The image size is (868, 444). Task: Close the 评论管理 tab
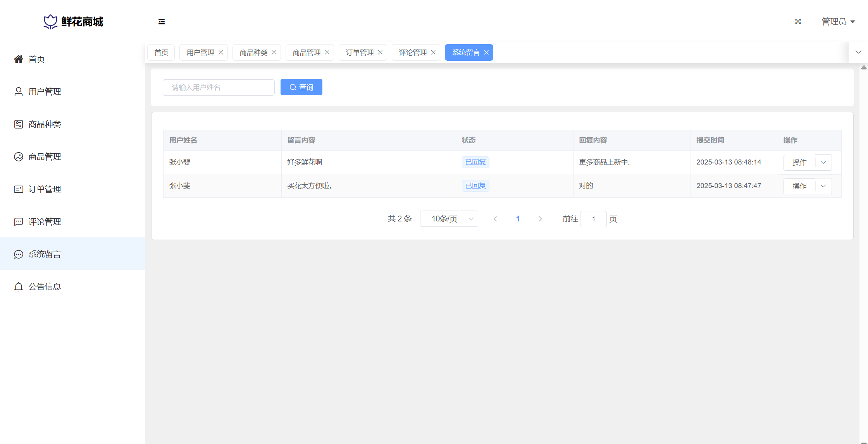433,52
